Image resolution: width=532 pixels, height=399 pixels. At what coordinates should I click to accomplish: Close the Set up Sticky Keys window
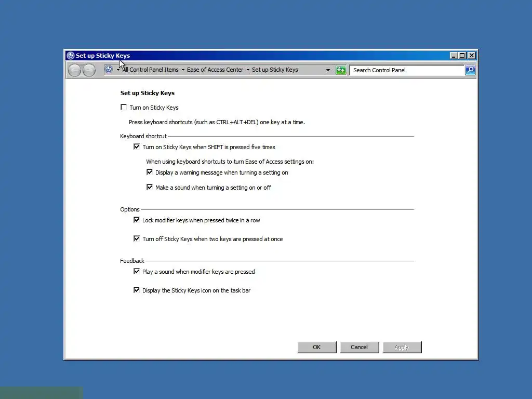pyautogui.click(x=472, y=56)
